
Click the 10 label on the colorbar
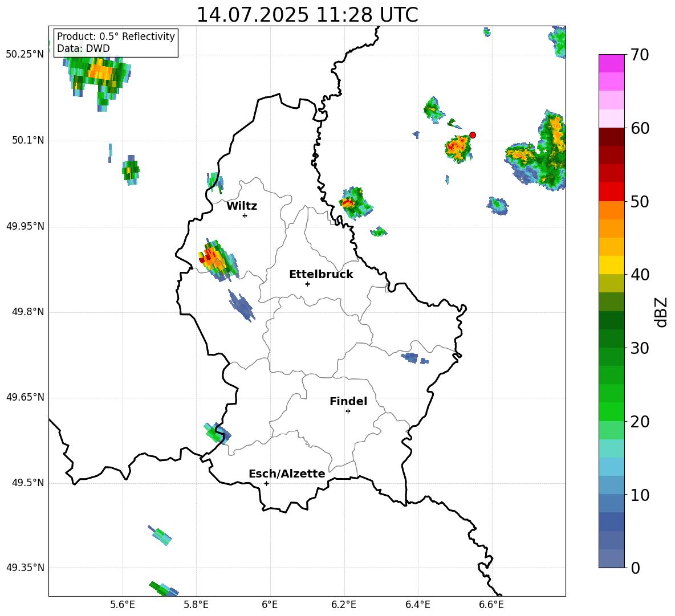click(639, 495)
